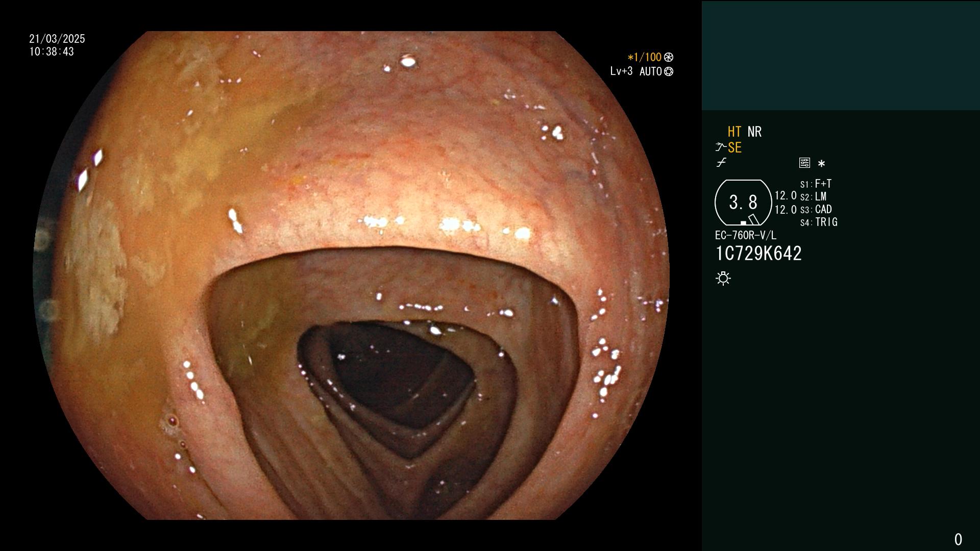The image size is (980, 551).
Task: Click the serial number 1C729K642
Action: 758,254
